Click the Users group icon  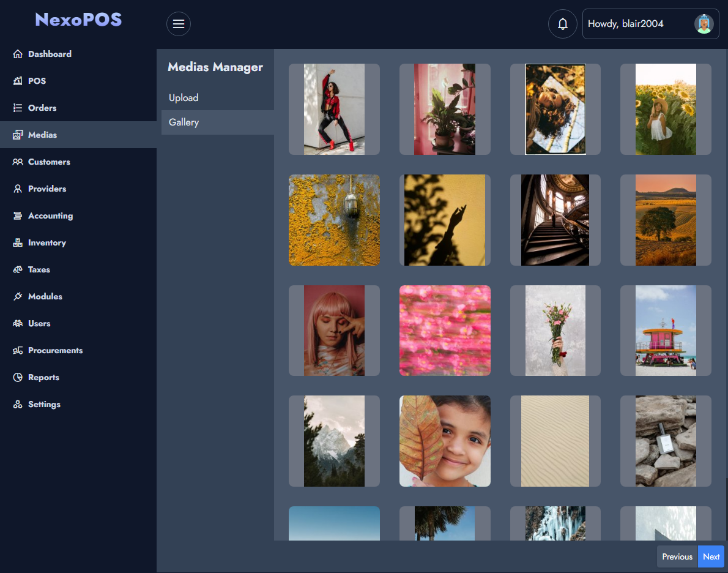point(18,323)
